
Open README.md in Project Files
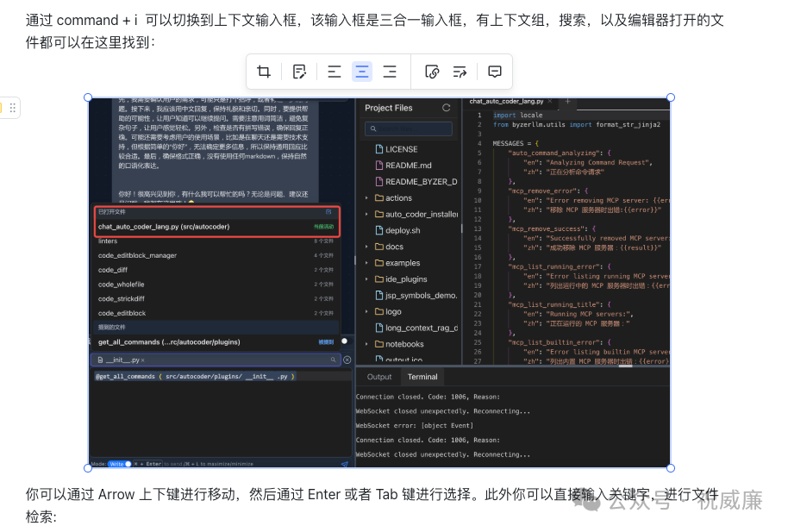(x=408, y=166)
